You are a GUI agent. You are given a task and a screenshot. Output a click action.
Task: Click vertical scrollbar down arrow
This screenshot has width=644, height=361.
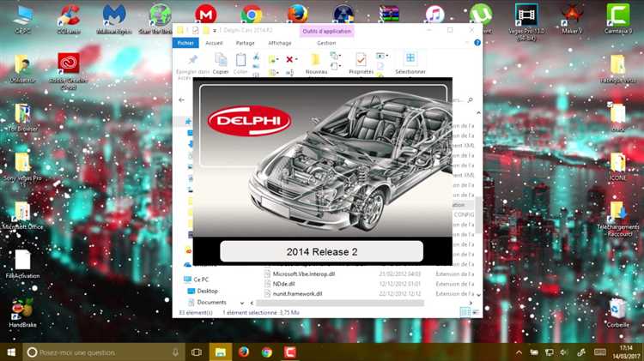(x=478, y=294)
